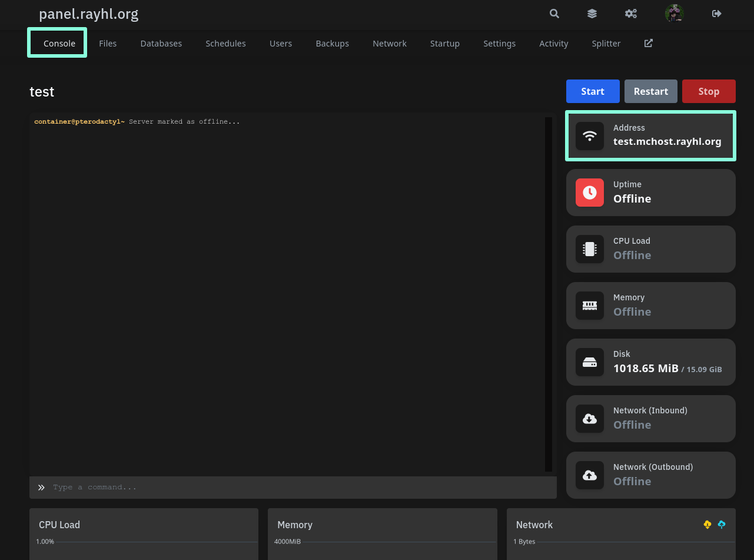
Task: Copy address test.mchost.rayhl.org
Action: coord(667,141)
